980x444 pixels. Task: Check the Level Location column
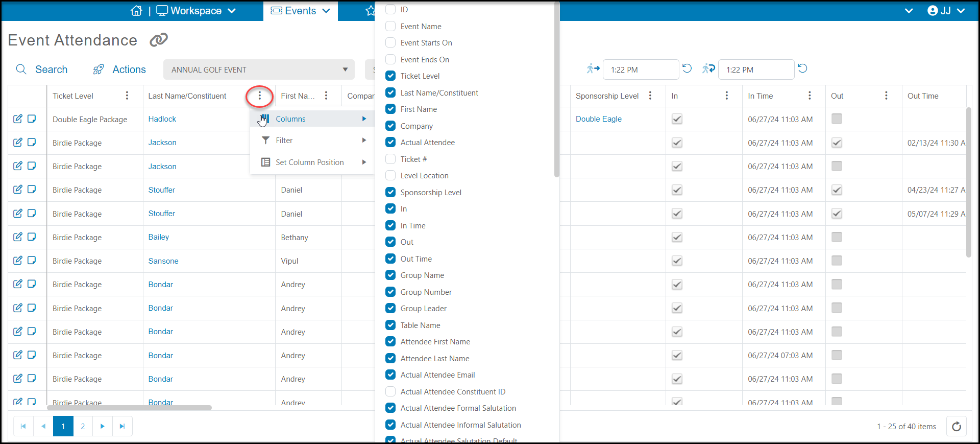pos(390,175)
